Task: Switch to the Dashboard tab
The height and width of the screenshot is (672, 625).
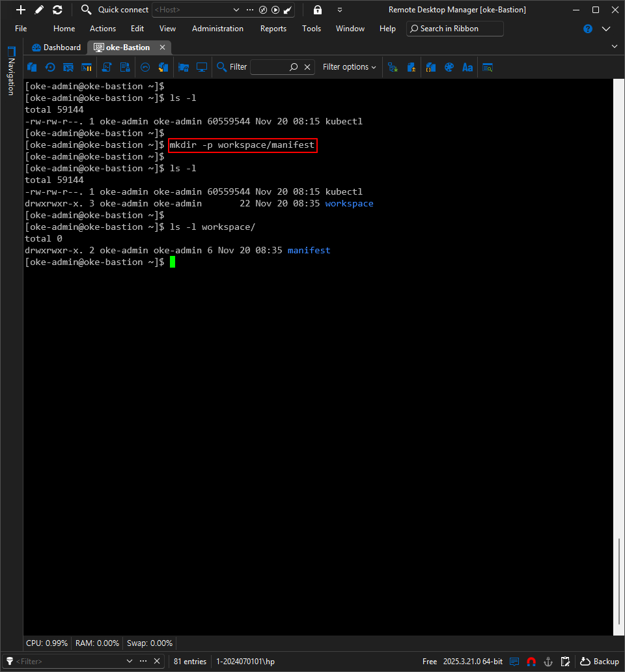Action: coord(57,48)
